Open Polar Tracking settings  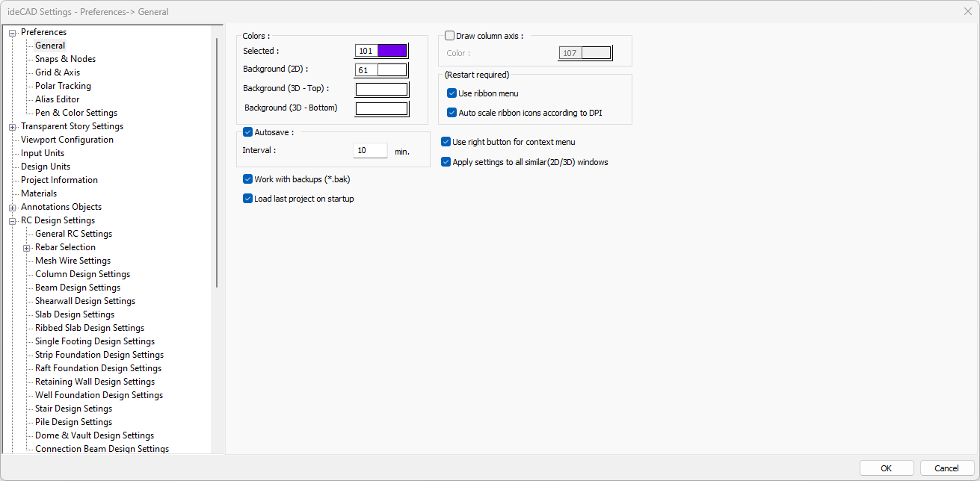(63, 86)
